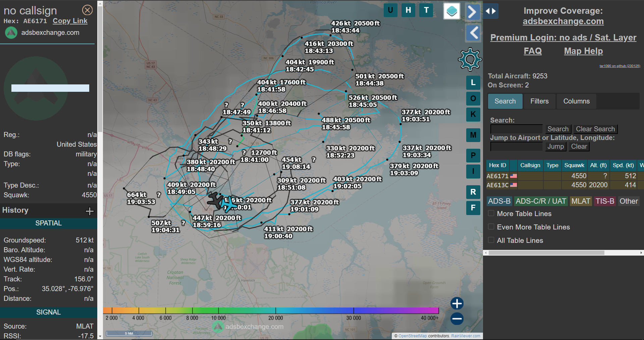The width and height of the screenshot is (644, 340).
Task: Click the cyan selected aircraft on map
Action: click(229, 204)
